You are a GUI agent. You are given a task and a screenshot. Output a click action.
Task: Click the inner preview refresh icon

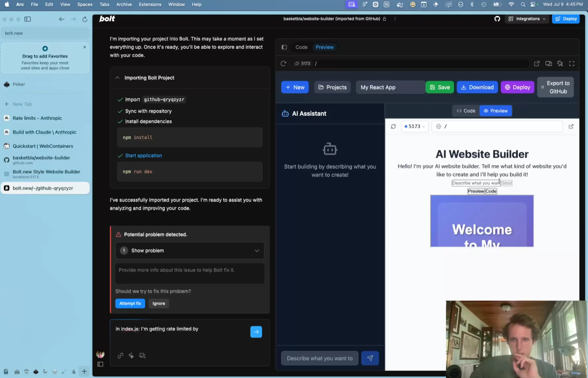tap(393, 126)
